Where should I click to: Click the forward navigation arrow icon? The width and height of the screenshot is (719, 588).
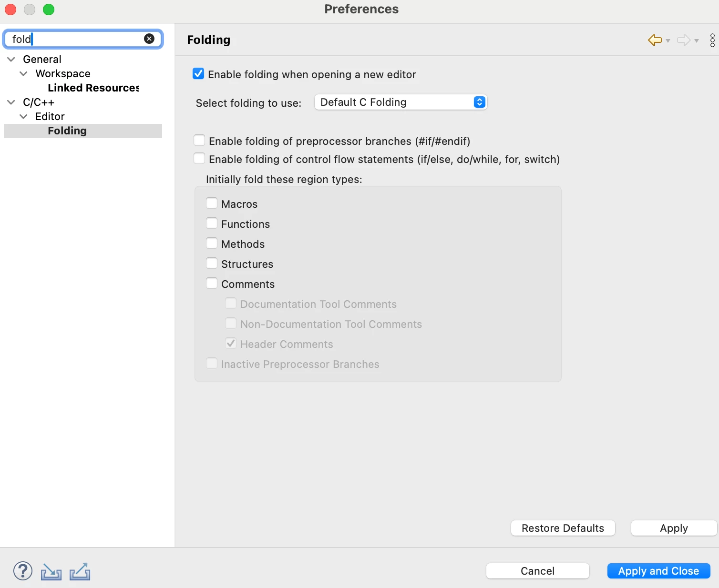684,40
